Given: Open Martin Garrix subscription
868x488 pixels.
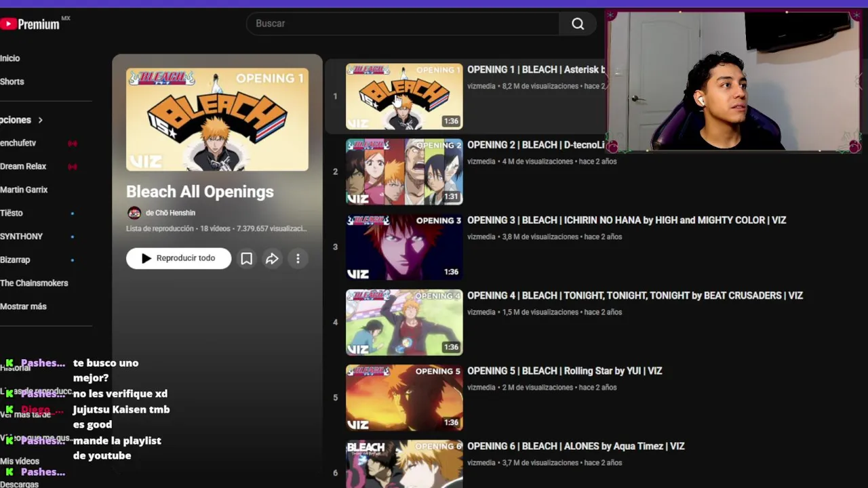Looking at the screenshot, I should [24, 190].
